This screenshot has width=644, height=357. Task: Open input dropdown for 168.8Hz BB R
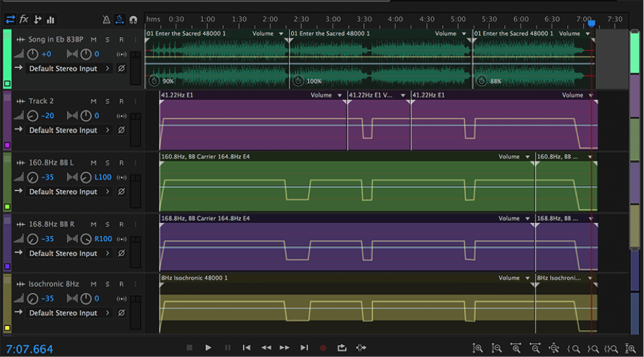[x=69, y=253]
